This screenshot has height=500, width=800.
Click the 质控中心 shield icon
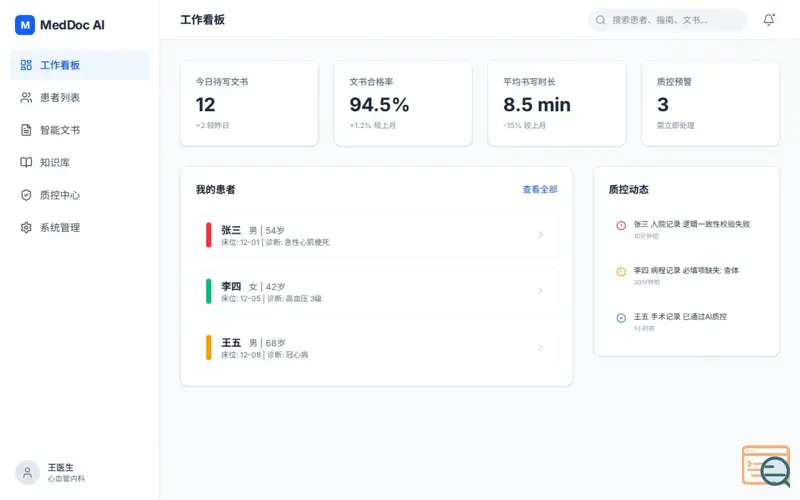pyautogui.click(x=26, y=195)
